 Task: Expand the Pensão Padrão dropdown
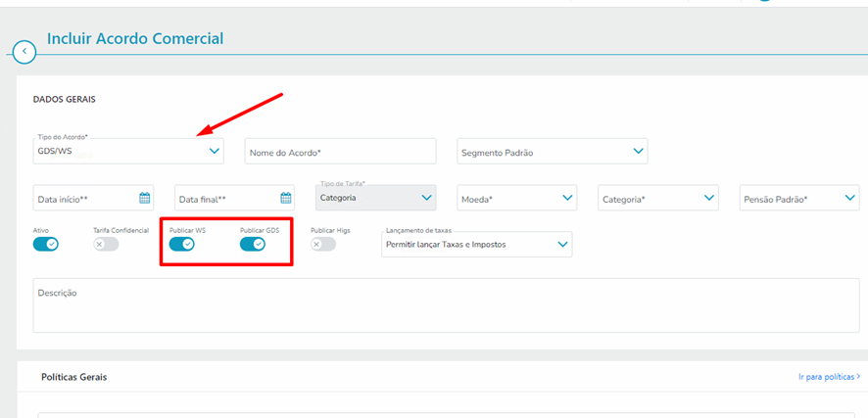click(799, 198)
